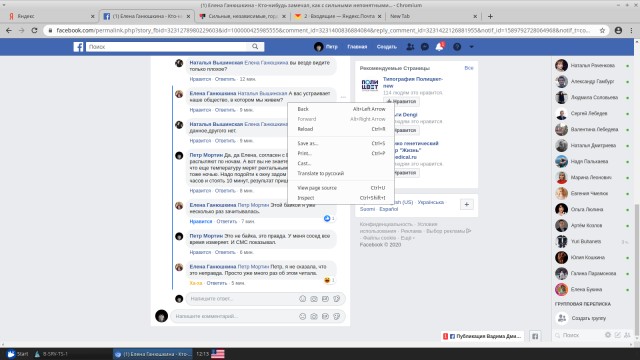The width and height of the screenshot is (640, 360).
Task: Add a GIF in the reply field
Action: (325, 299)
